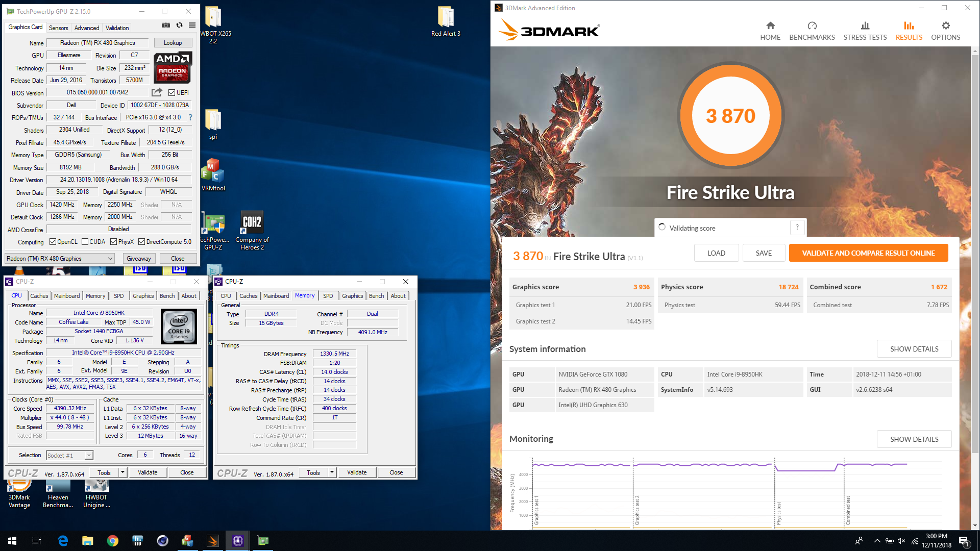Open Task View on the taskbar
This screenshot has height=551, width=980.
37,541
